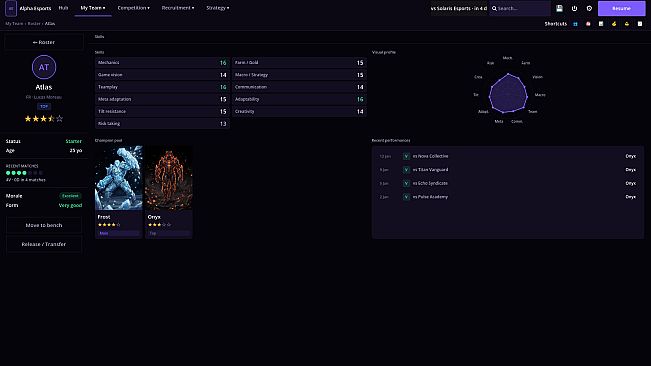The width and height of the screenshot is (651, 366).
Task: Click the Tilt resistance skill row
Action: 162,112
